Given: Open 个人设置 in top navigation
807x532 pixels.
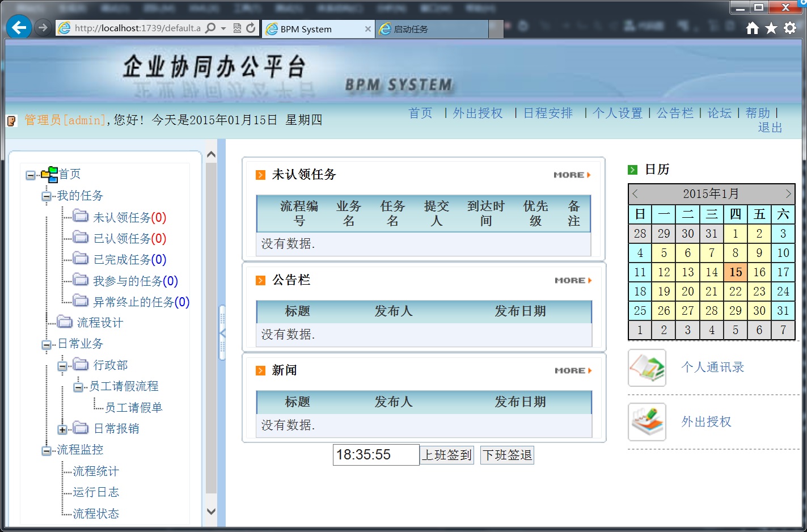Looking at the screenshot, I should pos(617,113).
